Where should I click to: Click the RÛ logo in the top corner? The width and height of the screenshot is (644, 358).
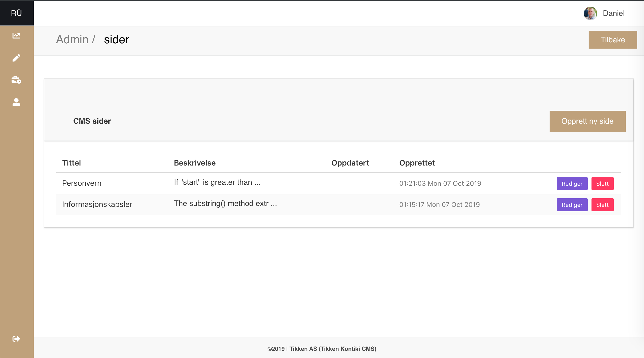17,13
